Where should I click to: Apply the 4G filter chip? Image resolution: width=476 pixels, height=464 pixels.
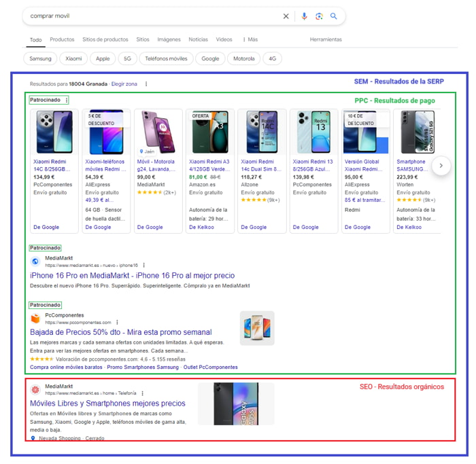(x=272, y=58)
